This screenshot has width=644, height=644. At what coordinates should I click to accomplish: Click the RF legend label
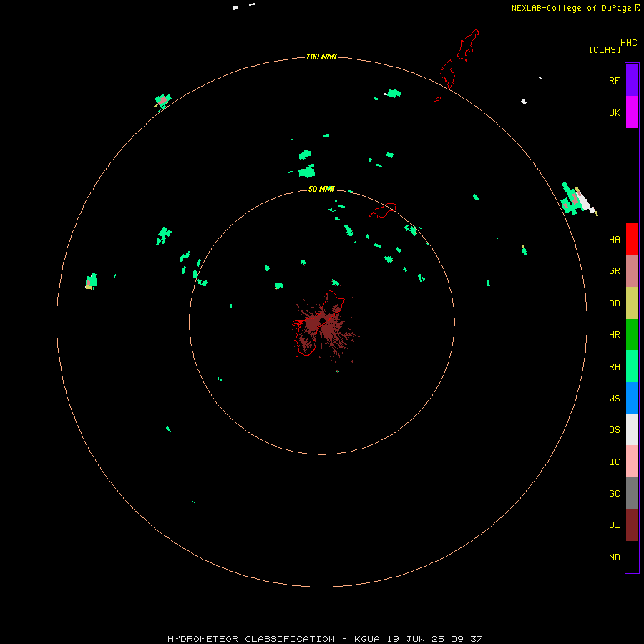point(614,80)
